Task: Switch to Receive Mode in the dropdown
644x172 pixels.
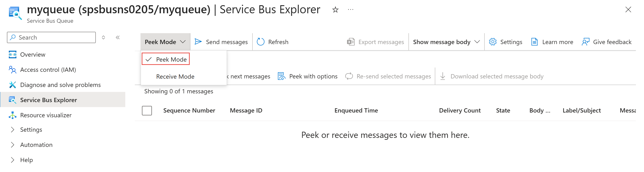Action: [175, 76]
